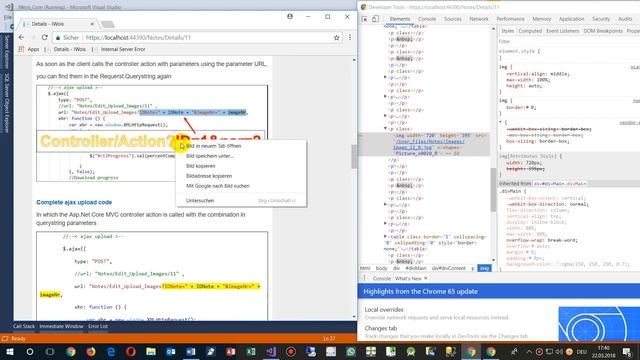Expand the border property in the img rule
640x360 pixels.
point(527,108)
